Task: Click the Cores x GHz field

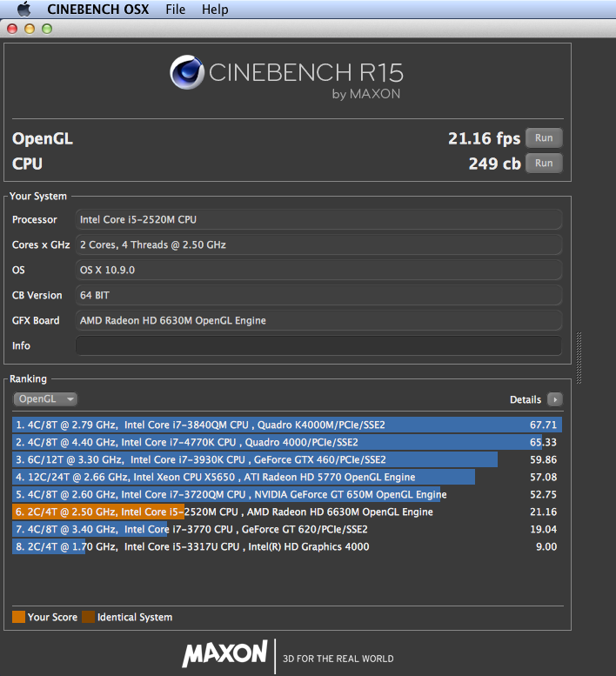Action: 318,244
